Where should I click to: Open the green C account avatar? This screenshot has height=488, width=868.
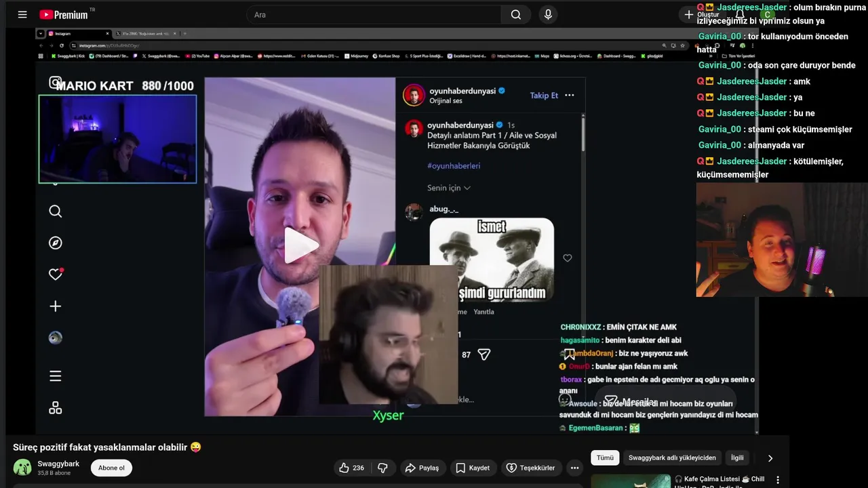coord(767,14)
